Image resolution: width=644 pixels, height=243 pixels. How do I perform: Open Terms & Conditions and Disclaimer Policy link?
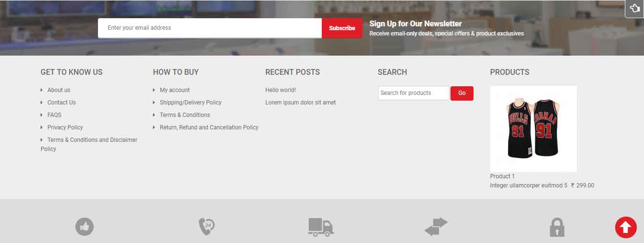[x=89, y=144]
